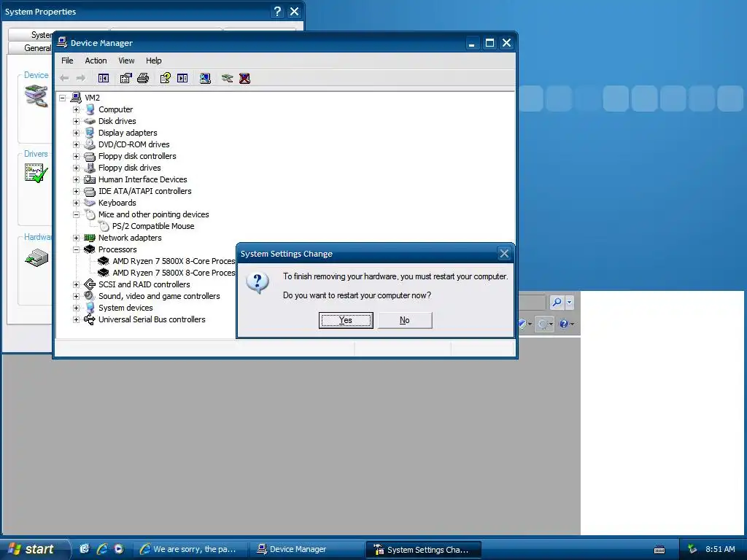Toggle the console tree toolbar icon
Viewport: 747px width, 560px height.
(x=104, y=78)
